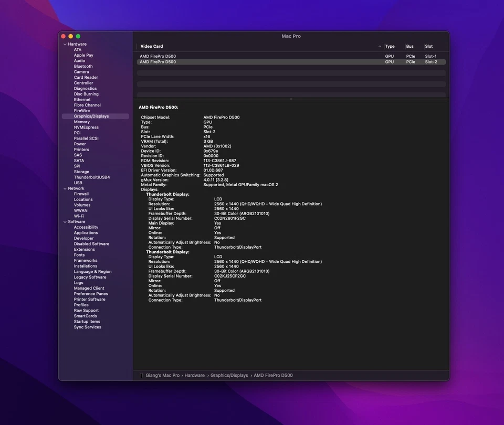Collapse the Network section disclosure triangle
504x425 pixels.
pos(65,188)
